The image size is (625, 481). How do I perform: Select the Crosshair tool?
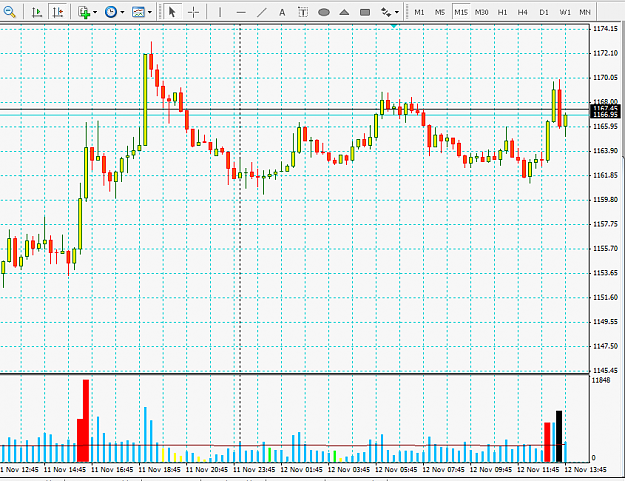[193, 12]
